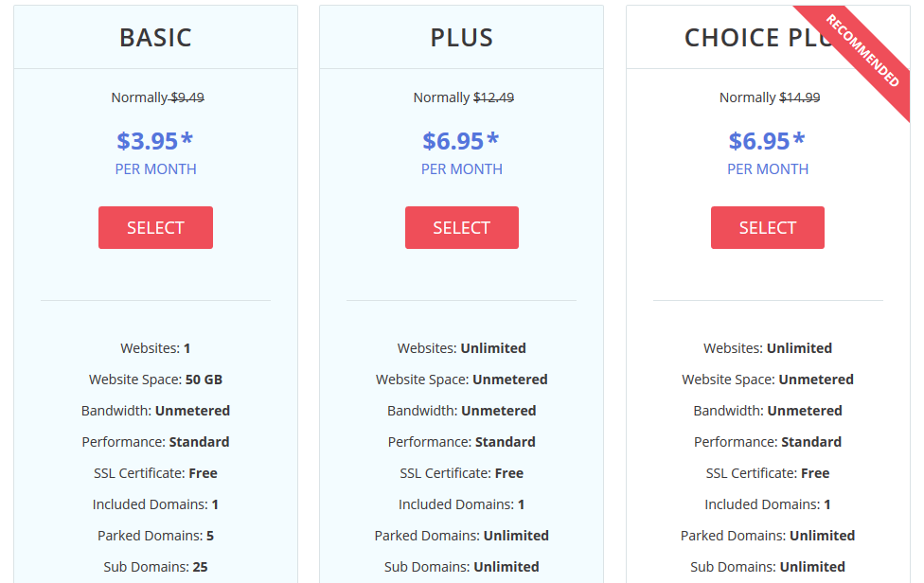924x583 pixels.
Task: Click the strikethrough $9.49 normal price
Action: (x=187, y=97)
